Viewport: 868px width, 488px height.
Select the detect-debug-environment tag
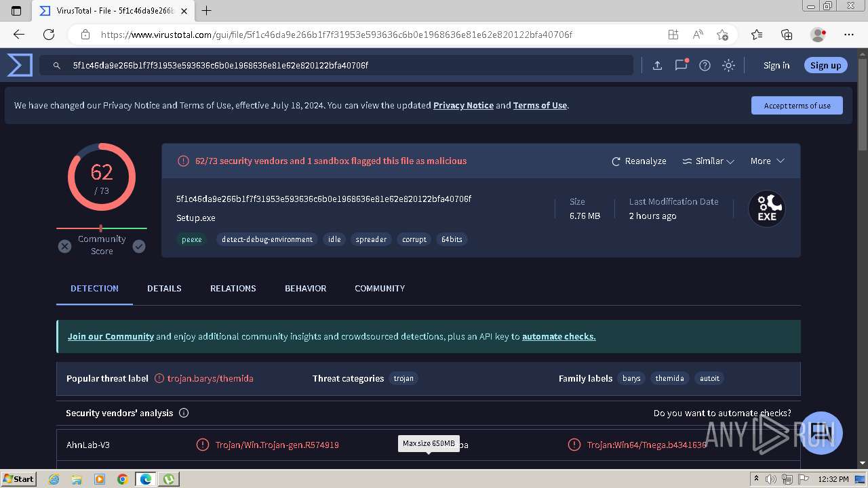coord(267,239)
